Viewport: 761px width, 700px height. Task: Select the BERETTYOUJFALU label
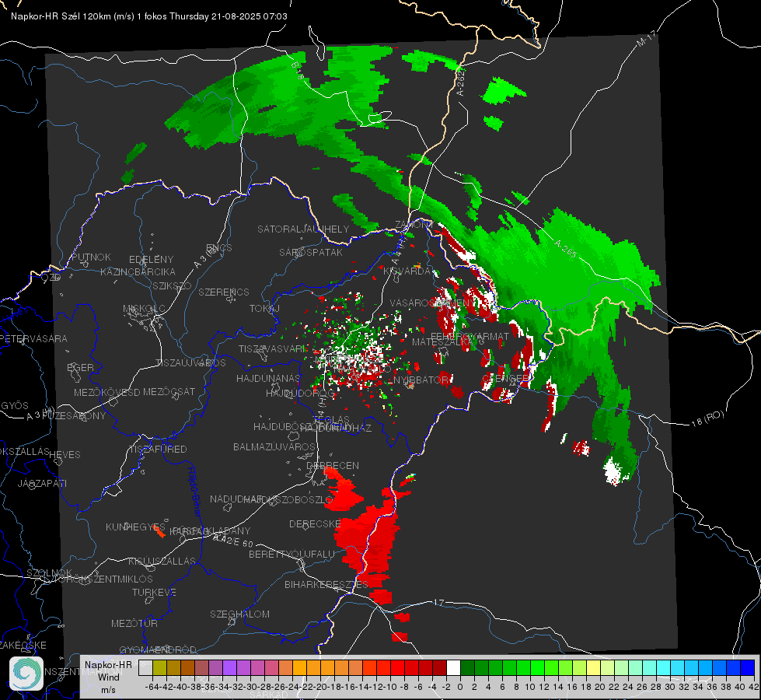(291, 554)
